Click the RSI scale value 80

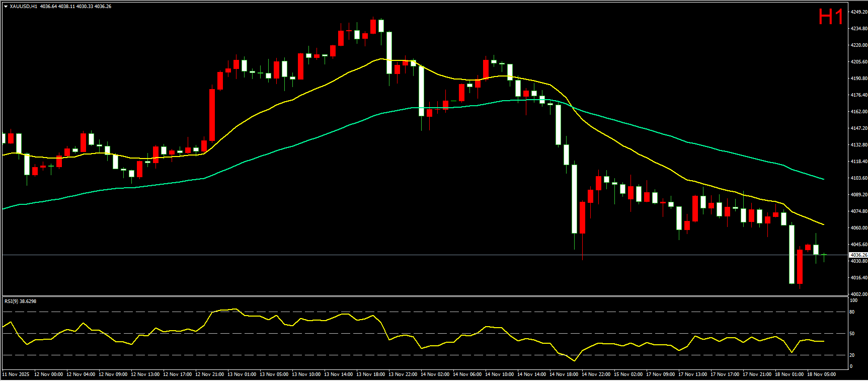pyautogui.click(x=852, y=312)
